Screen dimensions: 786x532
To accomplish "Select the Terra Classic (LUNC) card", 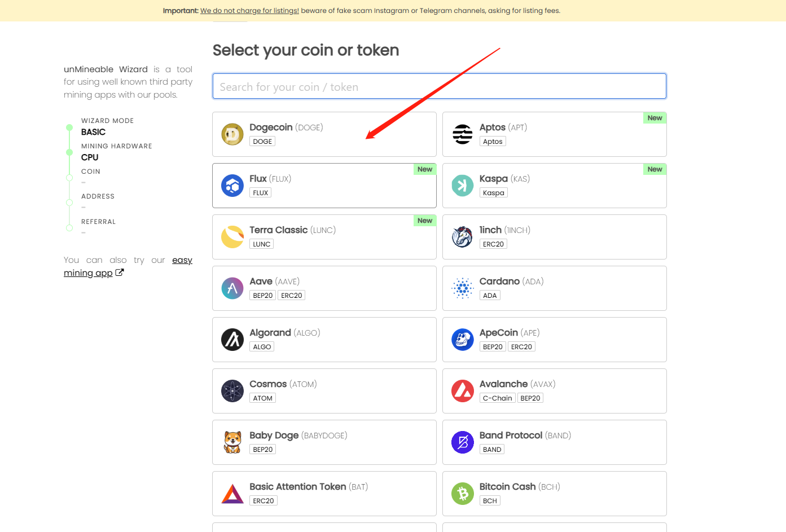I will pos(324,237).
